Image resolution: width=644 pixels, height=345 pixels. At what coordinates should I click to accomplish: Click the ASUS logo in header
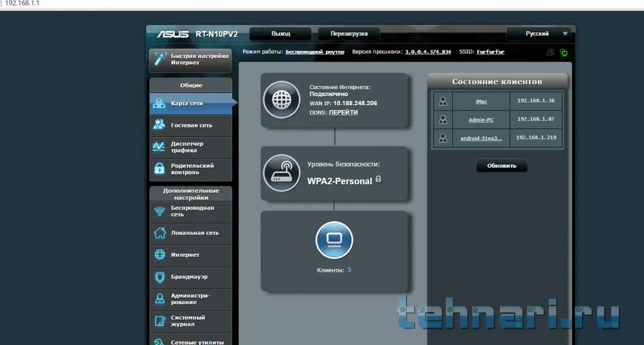(173, 34)
